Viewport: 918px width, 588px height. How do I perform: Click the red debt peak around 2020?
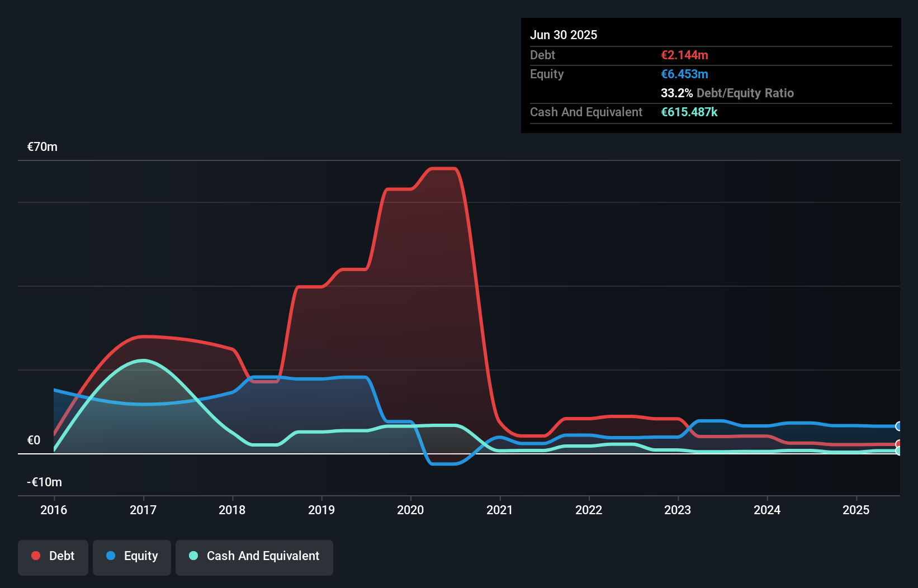(443, 169)
